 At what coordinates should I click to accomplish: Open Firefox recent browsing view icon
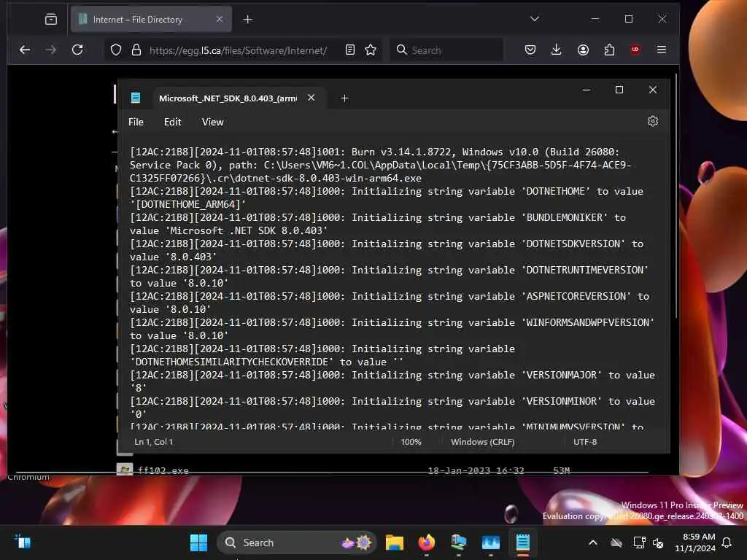(51, 19)
